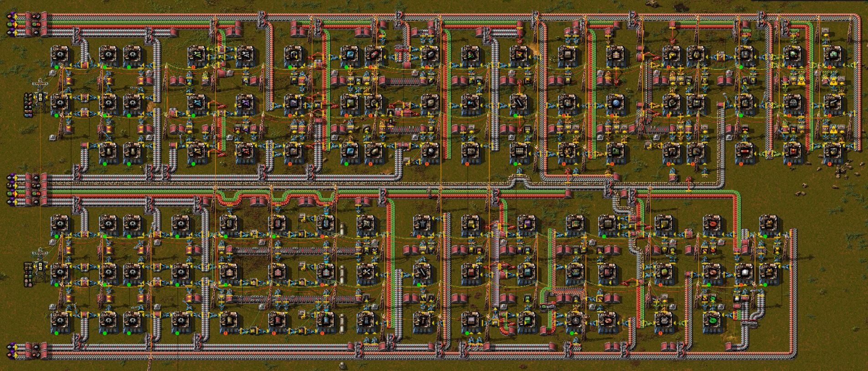Open grey chest above top-right corner assembler
This screenshot has width=868, height=371.
click(826, 30)
